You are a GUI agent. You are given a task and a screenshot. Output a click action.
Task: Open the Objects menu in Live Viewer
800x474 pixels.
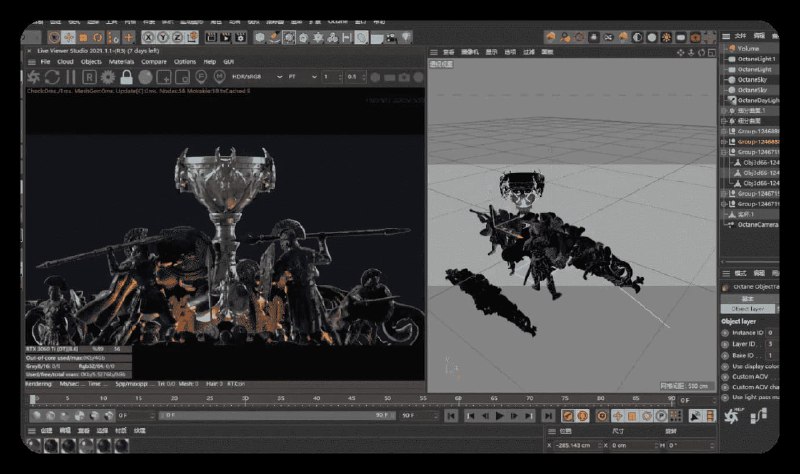point(91,61)
